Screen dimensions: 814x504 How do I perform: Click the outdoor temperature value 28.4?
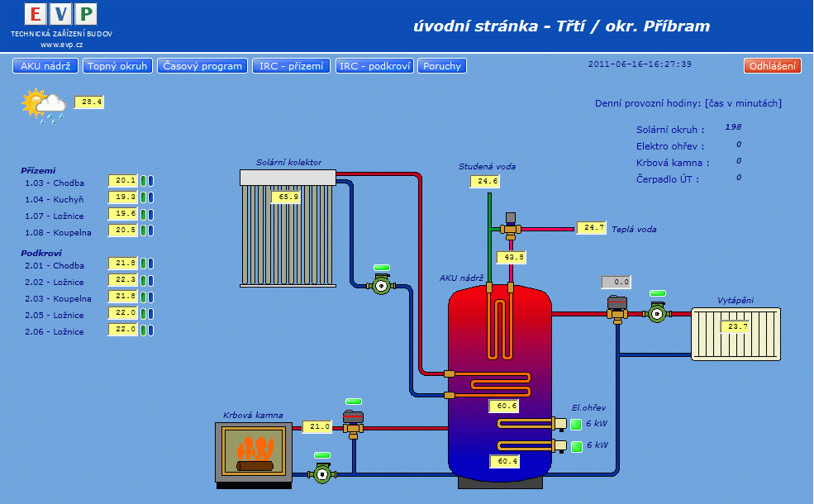coord(88,102)
